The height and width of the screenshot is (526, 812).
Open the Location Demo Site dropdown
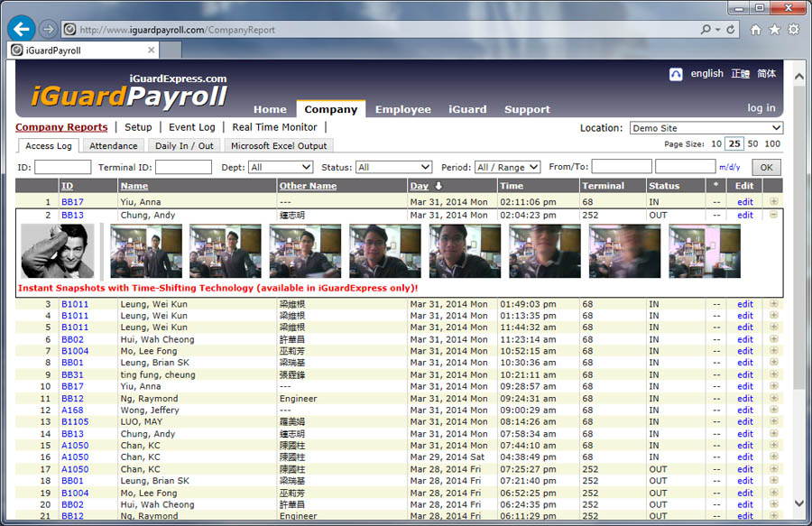pyautogui.click(x=706, y=128)
